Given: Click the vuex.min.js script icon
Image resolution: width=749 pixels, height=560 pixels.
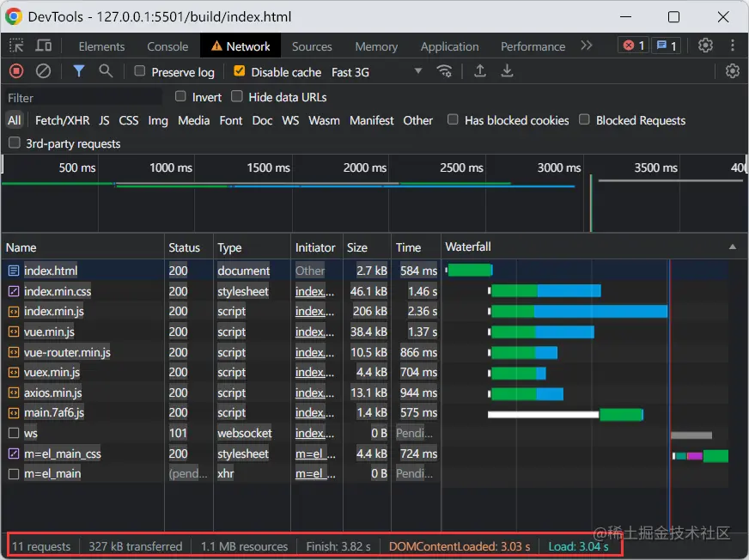Looking at the screenshot, I should (14, 372).
